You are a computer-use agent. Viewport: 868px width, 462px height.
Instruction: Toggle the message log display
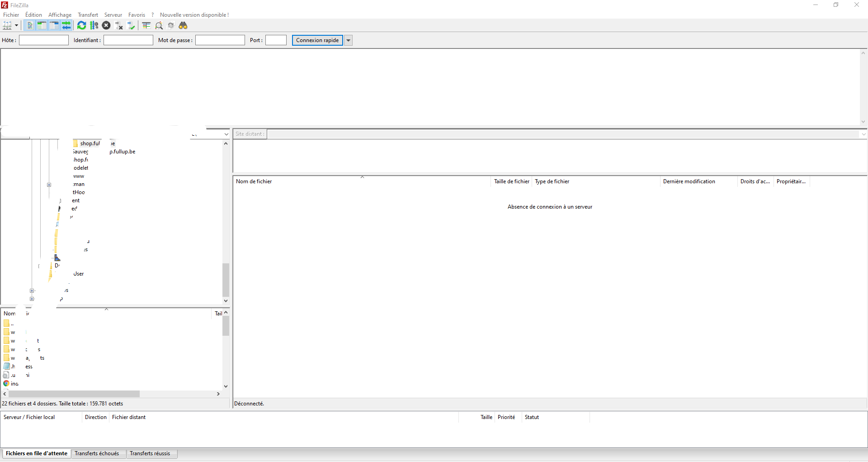29,25
